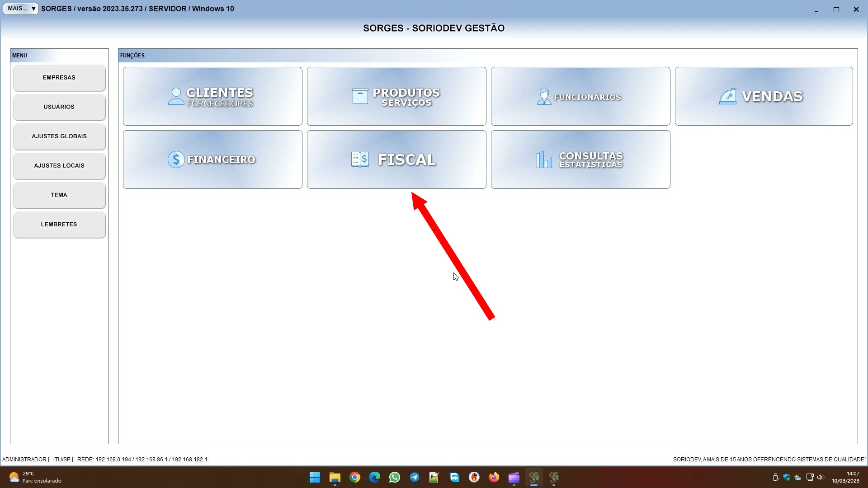The image size is (868, 488).
Task: Click the ADMINISTRADOR status bar text
Action: pos(24,460)
